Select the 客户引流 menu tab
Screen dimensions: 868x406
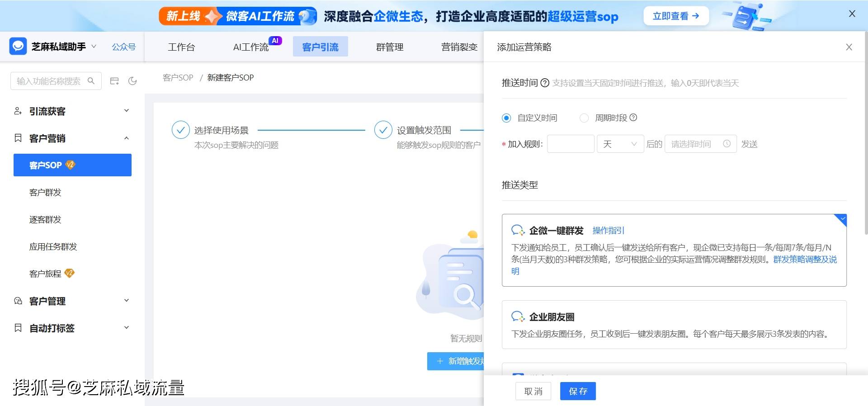(x=320, y=47)
